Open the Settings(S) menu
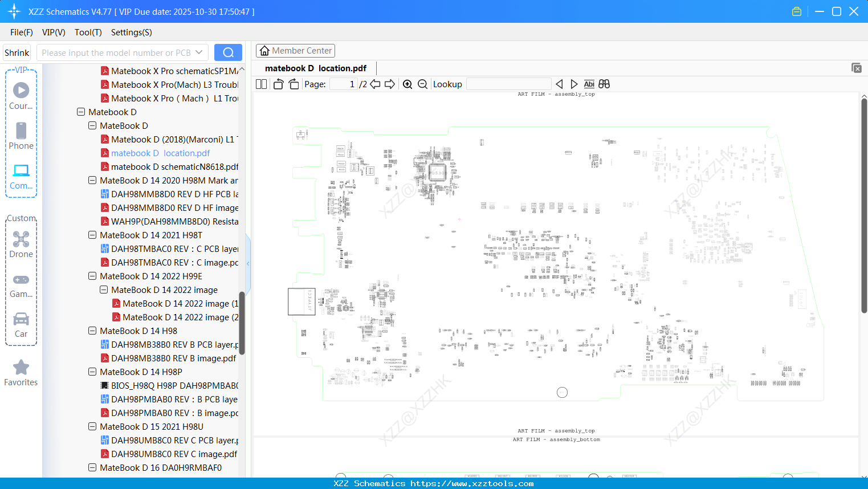Screen dimensions: 868x489 pos(132,32)
